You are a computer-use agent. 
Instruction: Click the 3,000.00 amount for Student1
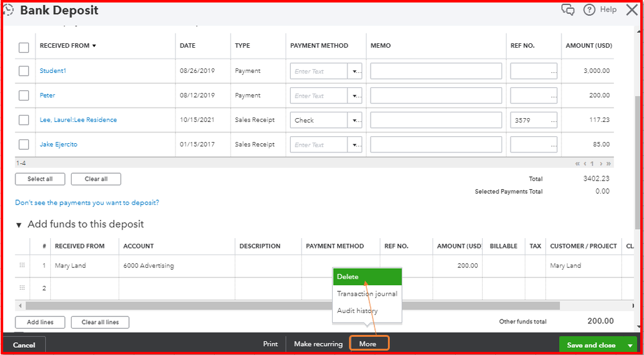pyautogui.click(x=597, y=71)
